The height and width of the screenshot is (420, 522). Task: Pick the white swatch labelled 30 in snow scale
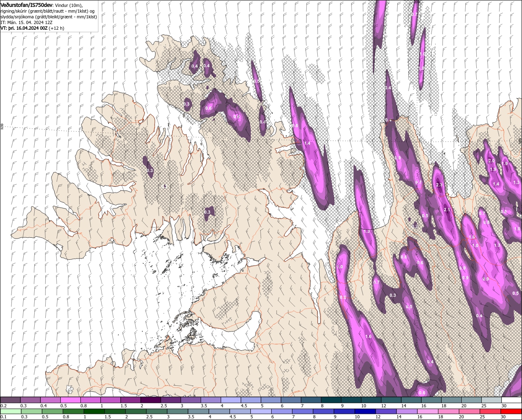pyautogui.click(x=512, y=400)
